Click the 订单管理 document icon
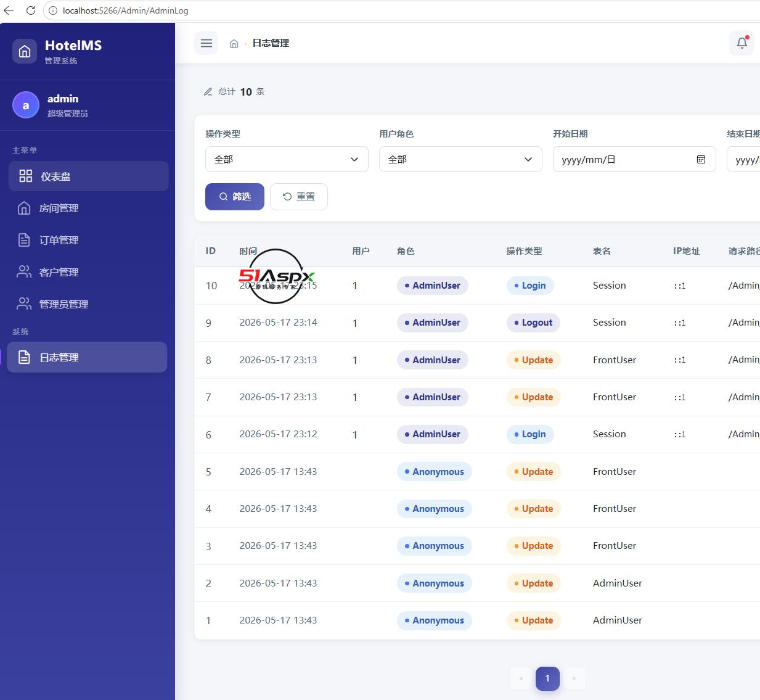Viewport: 760px width, 700px height. [x=24, y=240]
